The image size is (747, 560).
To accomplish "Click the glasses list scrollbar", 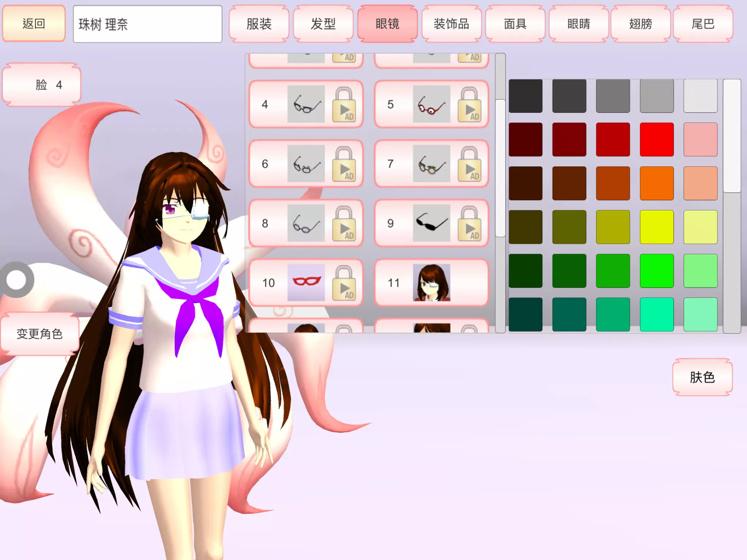I will coord(500,168).
